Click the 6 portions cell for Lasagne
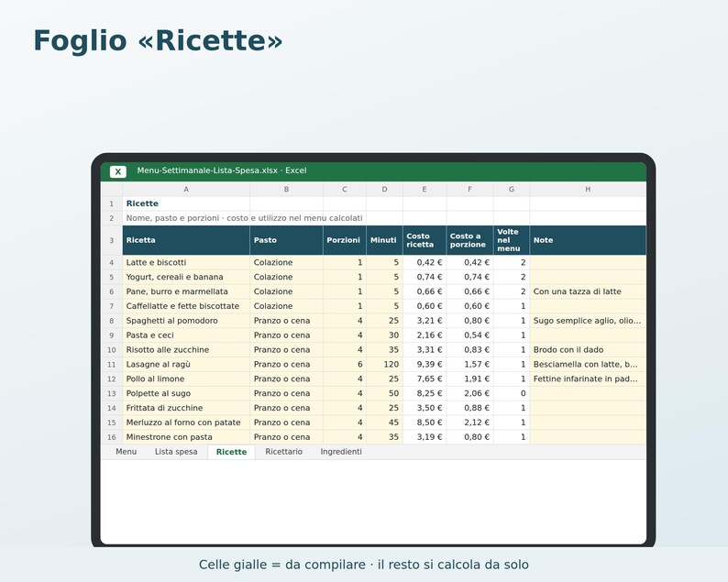The image size is (728, 582). click(x=345, y=365)
